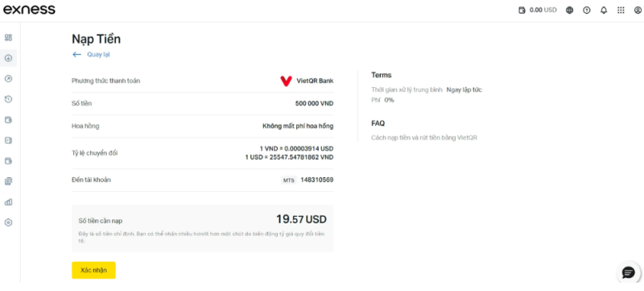Click the MT5 account number 148310569
This screenshot has width=644, height=291.
[x=316, y=180]
